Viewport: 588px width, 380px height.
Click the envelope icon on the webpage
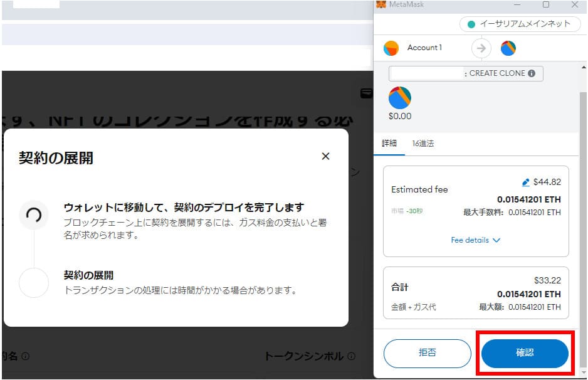pos(367,93)
